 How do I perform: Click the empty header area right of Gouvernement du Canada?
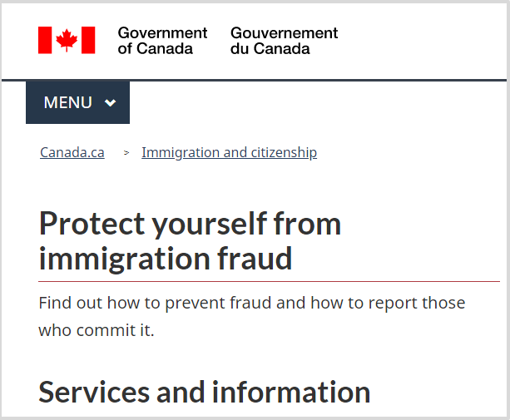point(423,41)
